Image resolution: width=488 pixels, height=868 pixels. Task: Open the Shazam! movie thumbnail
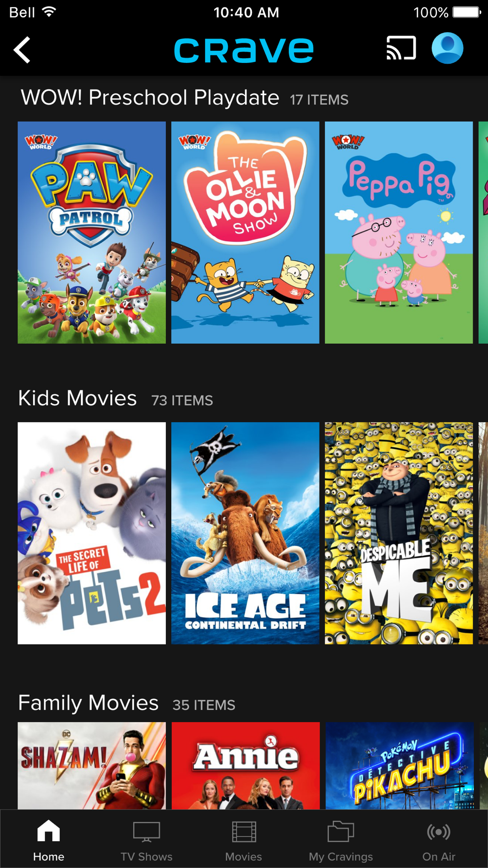pos(92,765)
